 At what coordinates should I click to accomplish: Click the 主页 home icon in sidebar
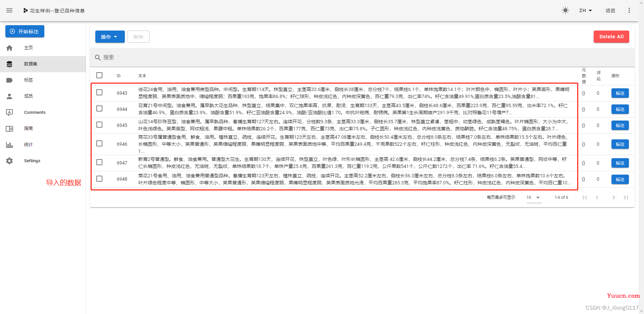click(x=9, y=48)
